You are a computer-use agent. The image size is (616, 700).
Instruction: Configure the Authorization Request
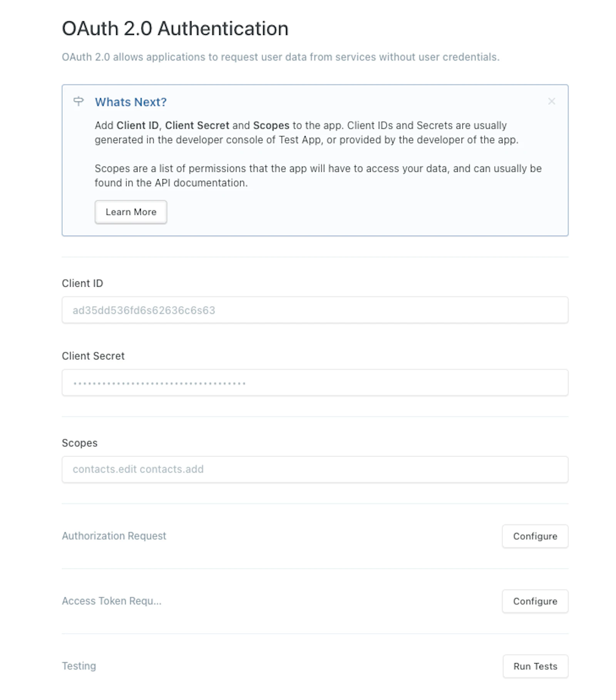[535, 536]
